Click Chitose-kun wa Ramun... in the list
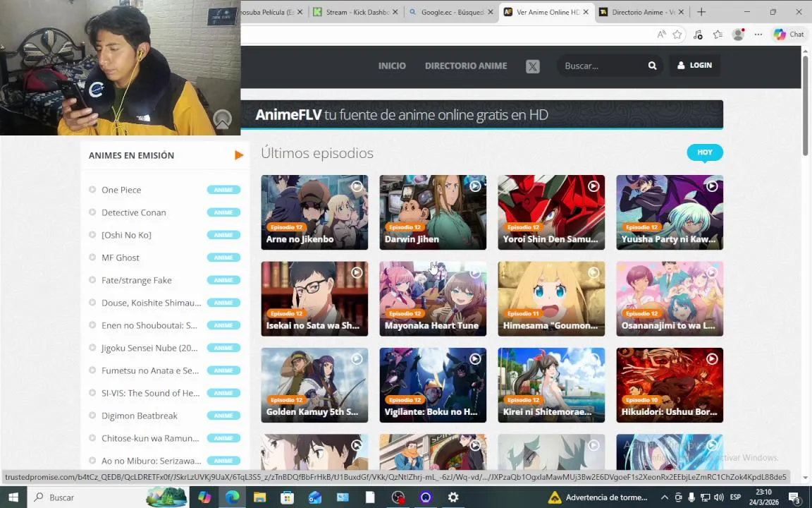The image size is (812, 508). [150, 438]
